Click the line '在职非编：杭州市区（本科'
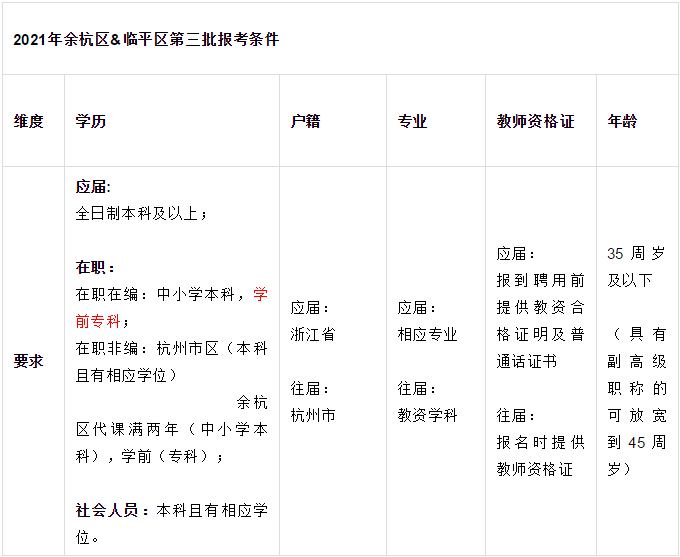680x557 pixels. point(171,348)
